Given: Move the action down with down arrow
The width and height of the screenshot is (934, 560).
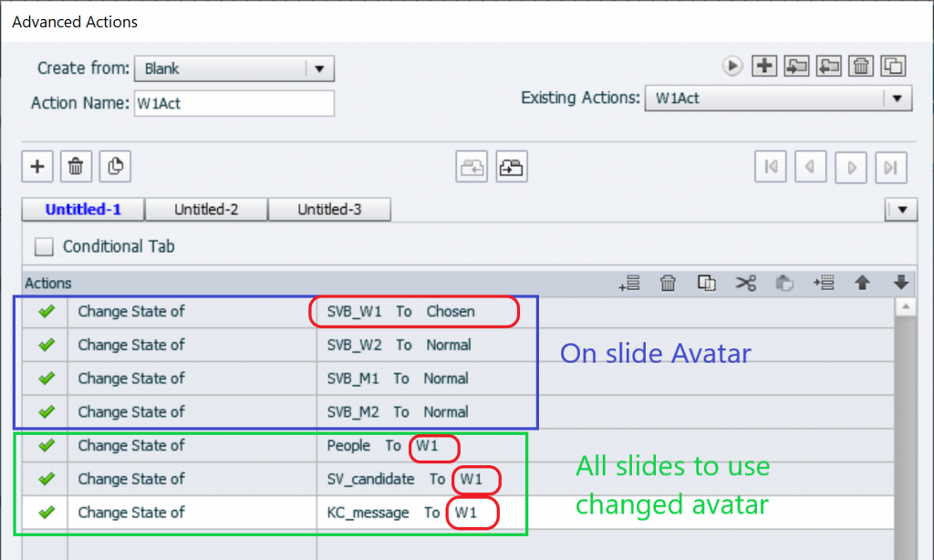Looking at the screenshot, I should [x=901, y=283].
